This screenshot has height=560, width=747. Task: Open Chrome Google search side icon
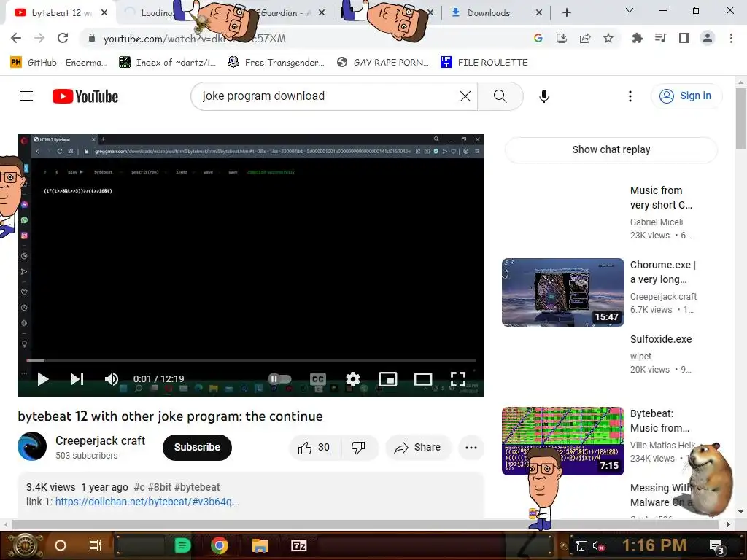click(538, 38)
